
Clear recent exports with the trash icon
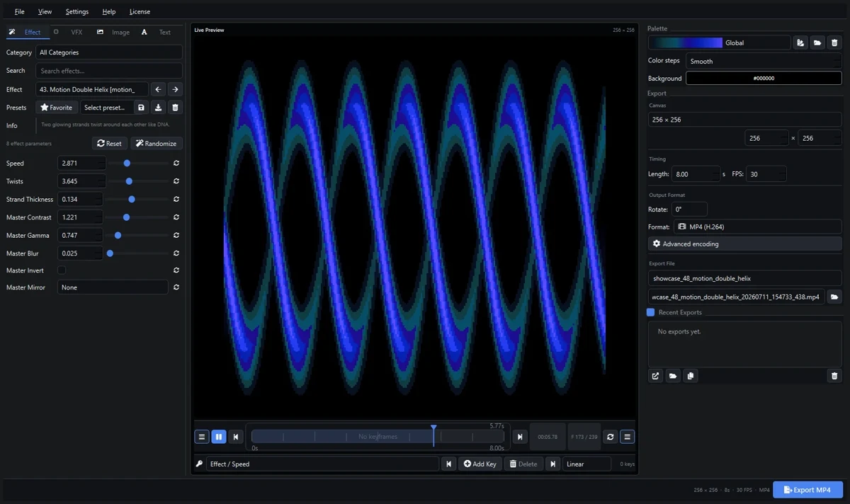click(834, 376)
